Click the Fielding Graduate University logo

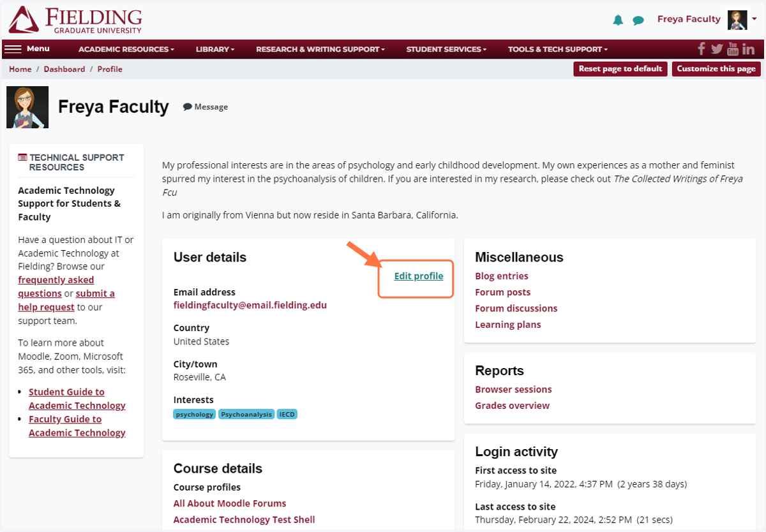coord(75,20)
